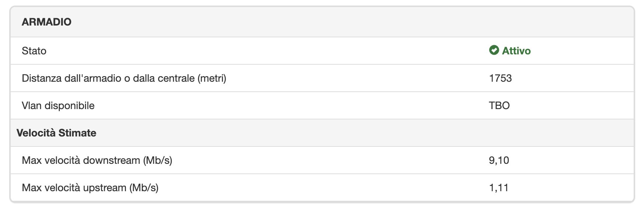Screen dimensions: 644x213
Task: Select the 9,10 downstream speed value
Action: pyautogui.click(x=499, y=160)
